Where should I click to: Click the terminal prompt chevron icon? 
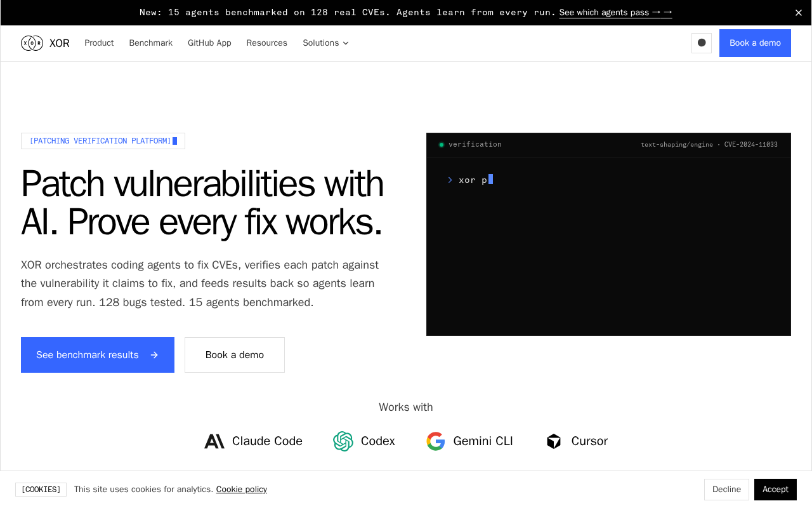[450, 180]
